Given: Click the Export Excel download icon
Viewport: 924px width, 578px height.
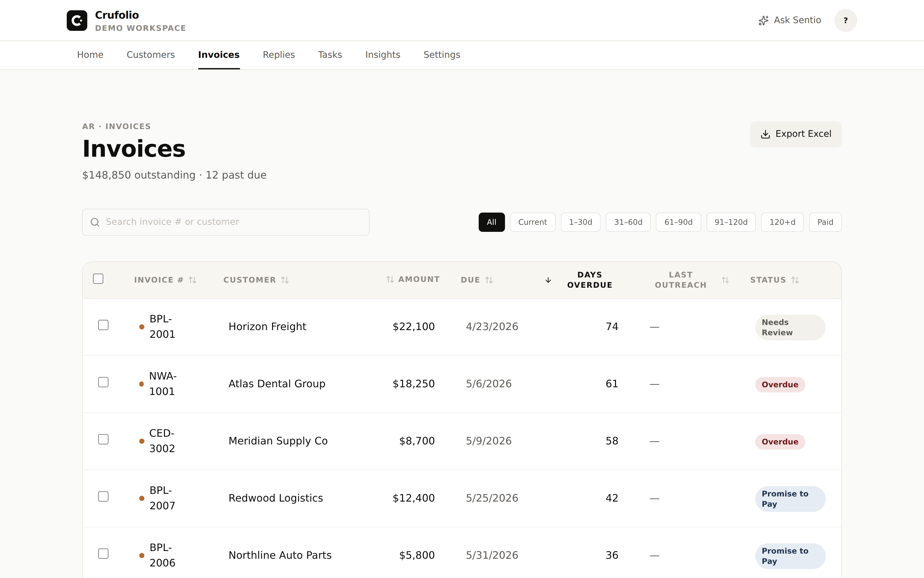Looking at the screenshot, I should tap(765, 134).
